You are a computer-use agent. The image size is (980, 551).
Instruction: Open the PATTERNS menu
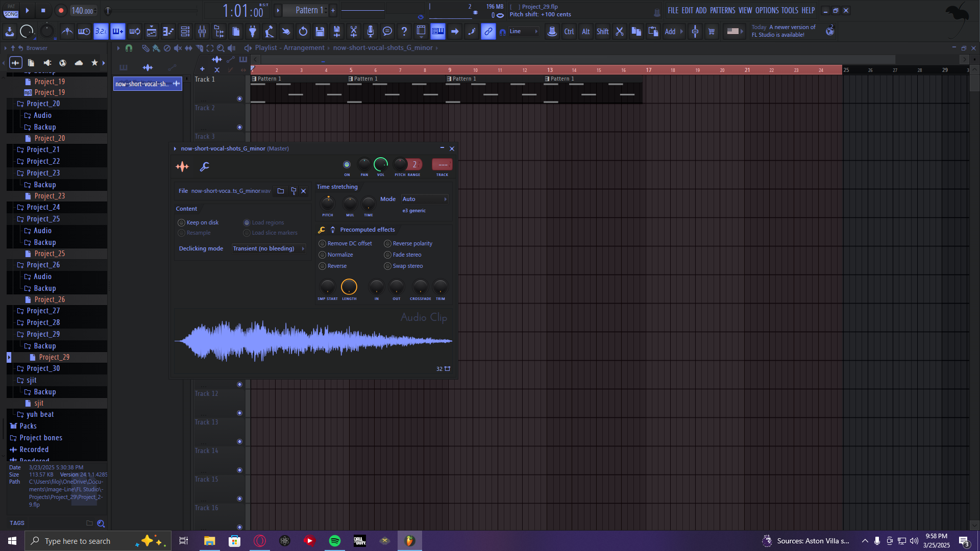[x=722, y=10]
